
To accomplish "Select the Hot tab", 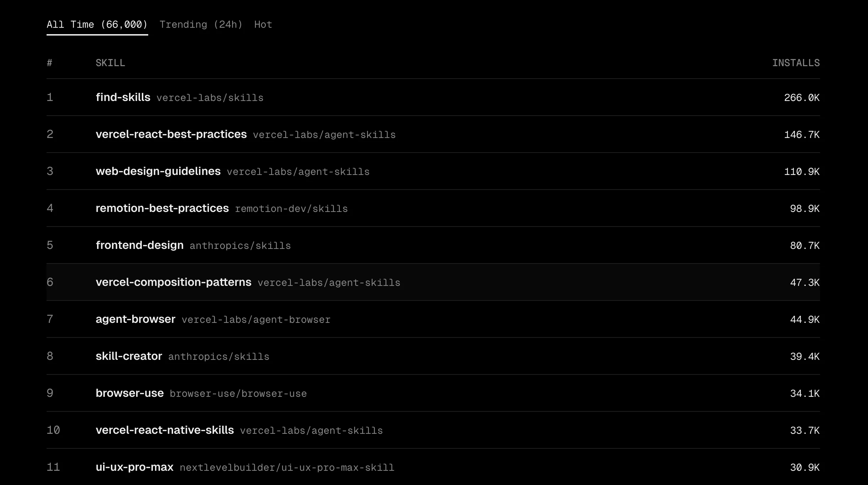I will 263,25.
